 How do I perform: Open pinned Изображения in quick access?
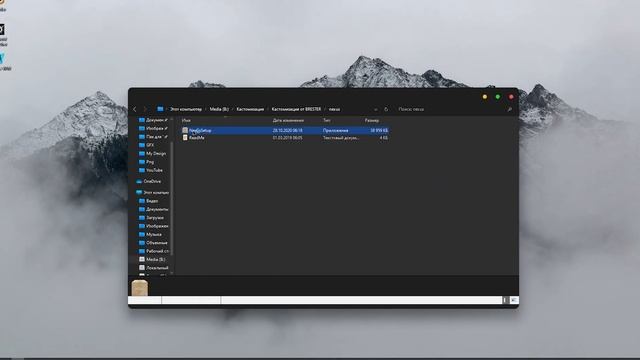click(153, 128)
